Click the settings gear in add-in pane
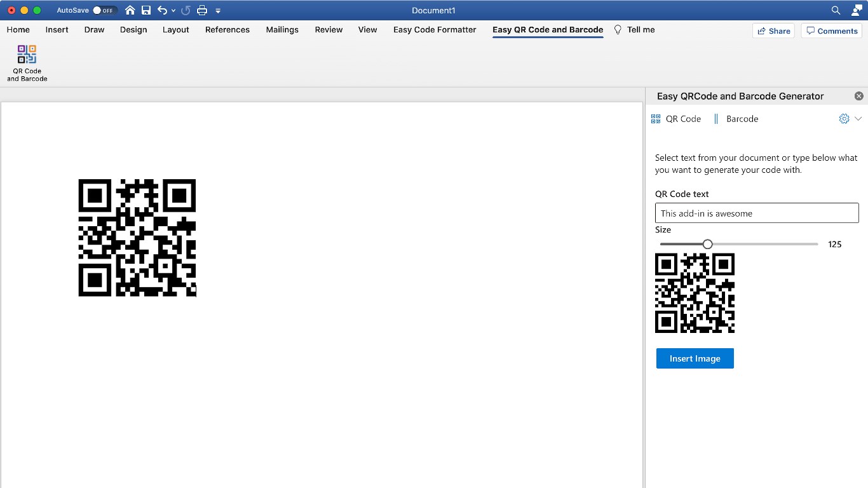Viewport: 868px width, 488px height. tap(844, 119)
